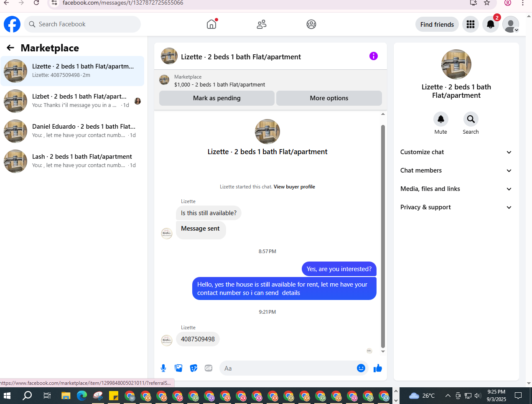Show hidden system tray icons chevron
This screenshot has height=404, width=532.
[448, 396]
